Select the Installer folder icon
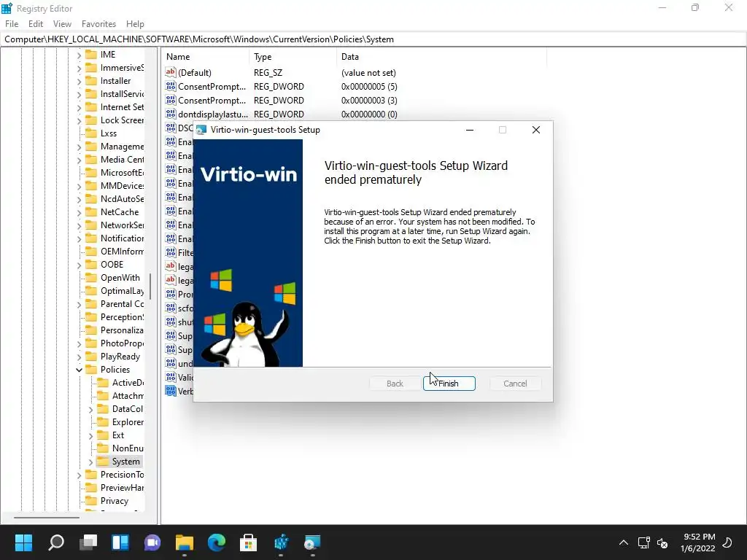The height and width of the screenshot is (560, 747). tap(91, 80)
